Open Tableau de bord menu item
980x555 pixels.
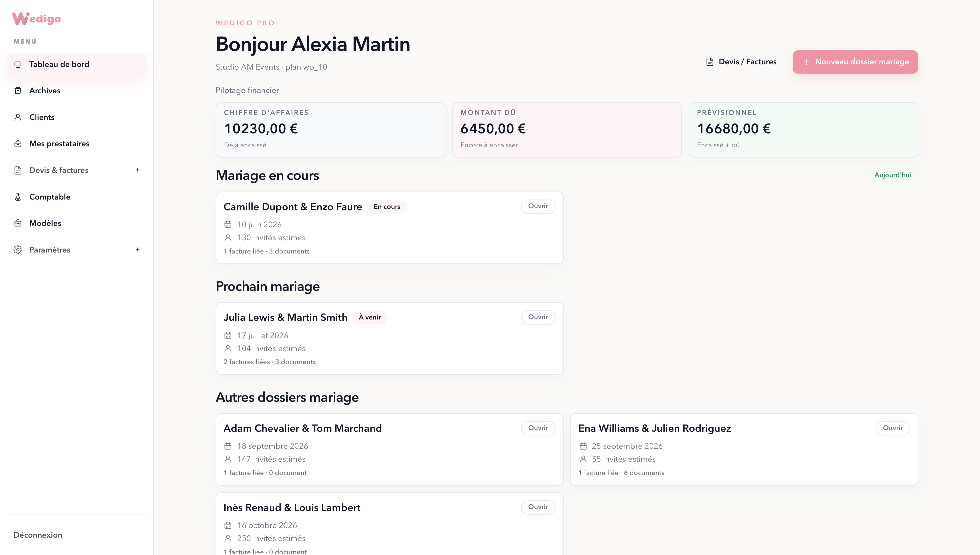77,64
